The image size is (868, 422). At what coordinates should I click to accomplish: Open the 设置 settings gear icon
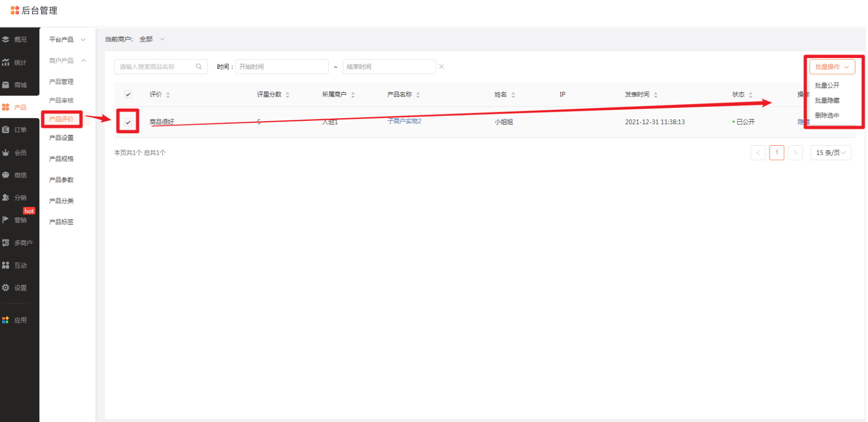click(6, 287)
